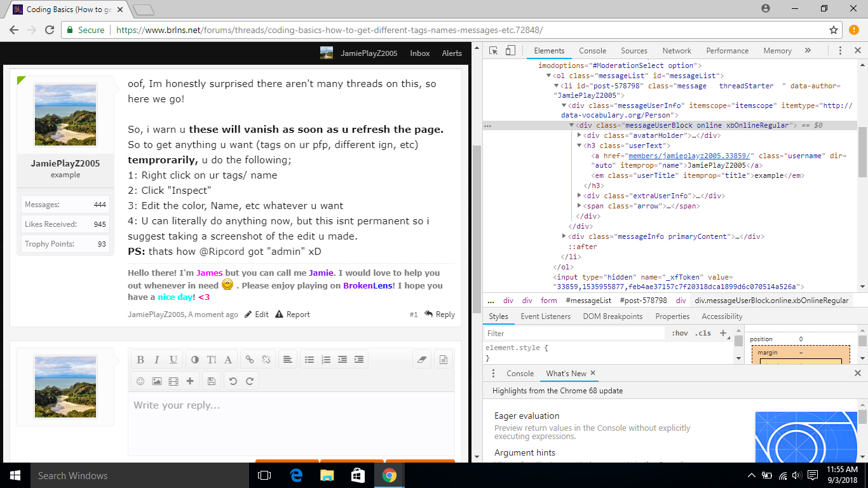Viewport: 868px width, 488px height.
Task: Open the Alerts link
Action: 452,53
